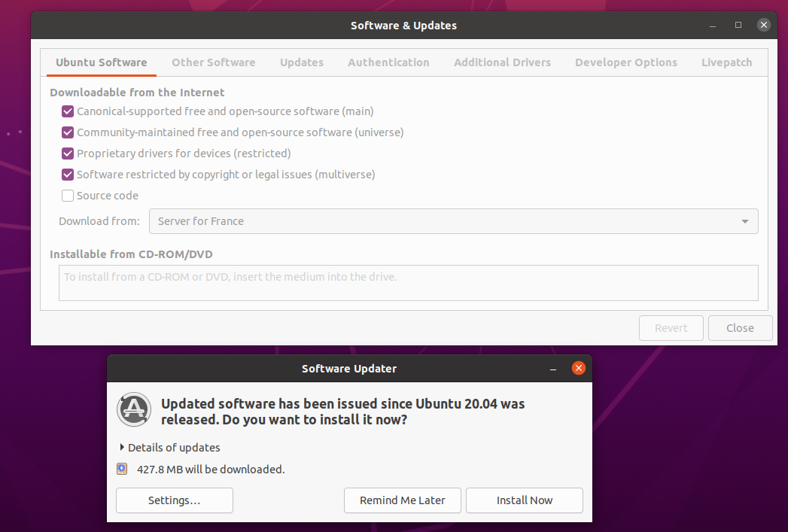Click the download size package icon

pyautogui.click(x=122, y=470)
